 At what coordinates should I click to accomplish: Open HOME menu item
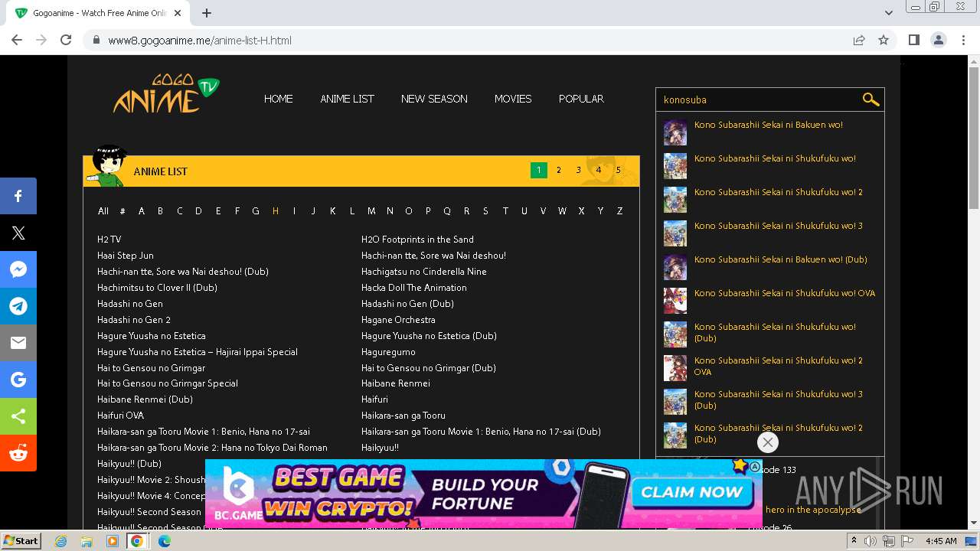(279, 99)
